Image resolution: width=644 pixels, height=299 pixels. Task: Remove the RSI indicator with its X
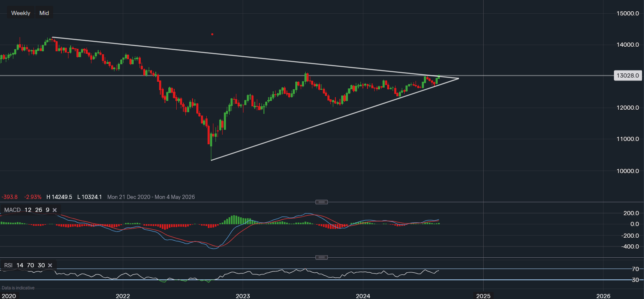pos(50,265)
